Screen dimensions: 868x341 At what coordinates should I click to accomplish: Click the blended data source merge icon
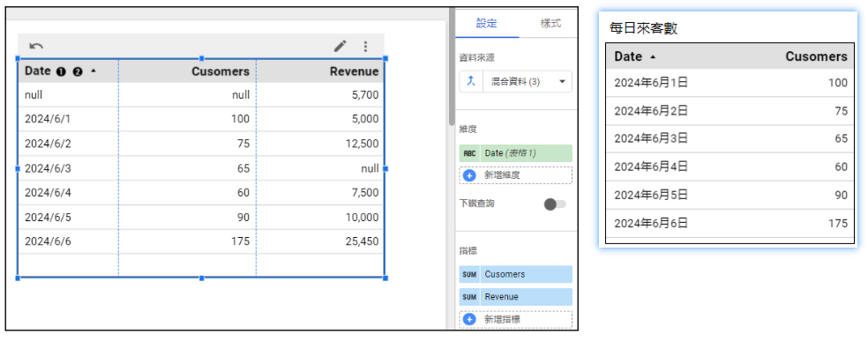(471, 81)
